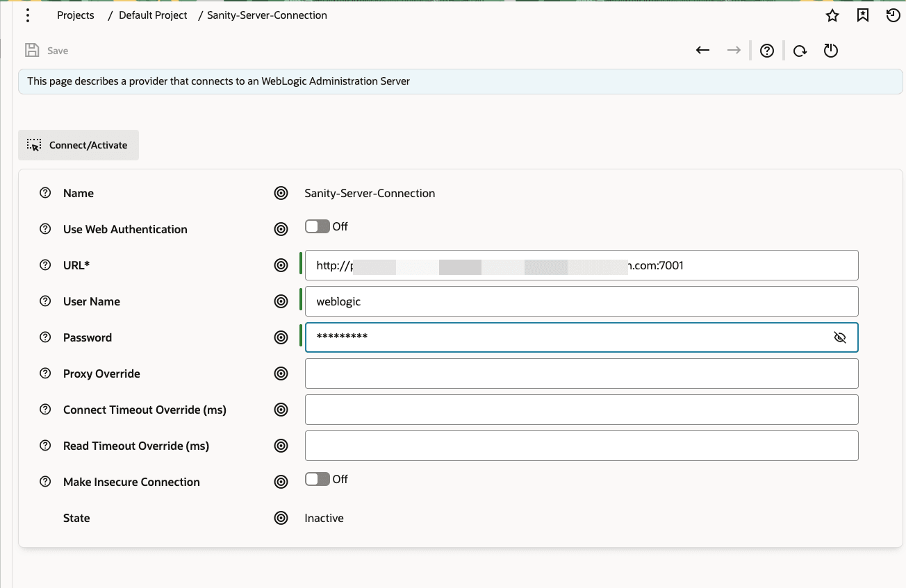
Task: Go forward with the right arrow
Action: tap(733, 50)
